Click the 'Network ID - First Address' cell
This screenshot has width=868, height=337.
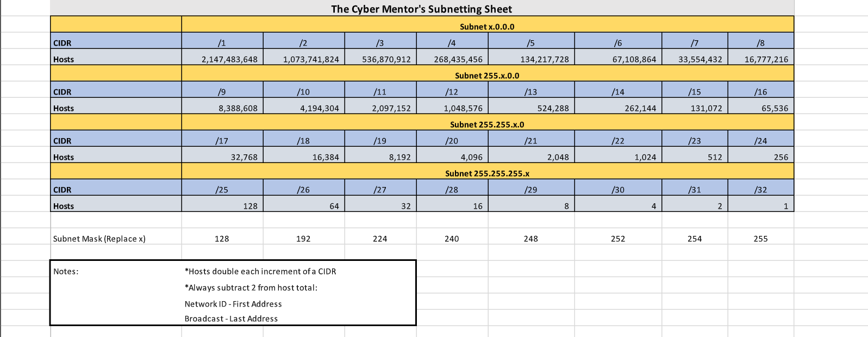click(233, 304)
